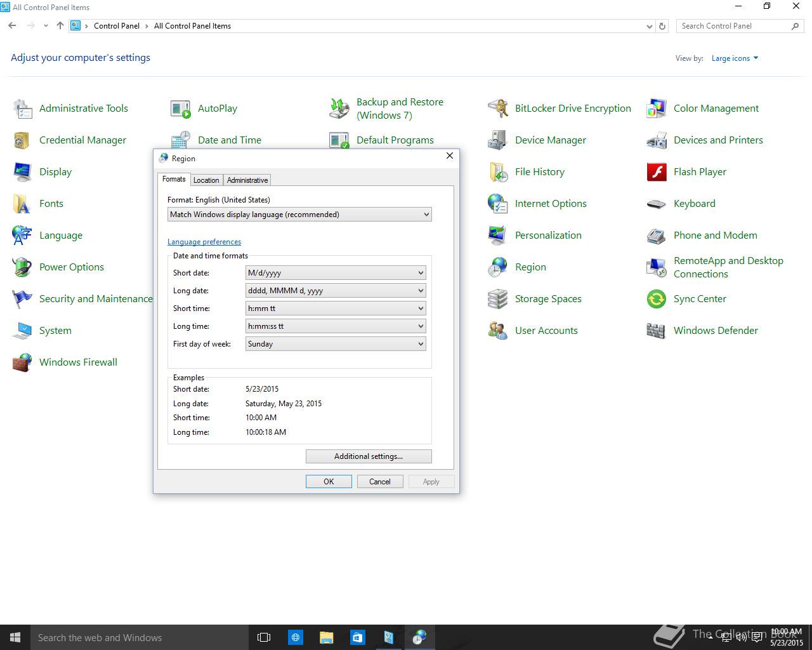The height and width of the screenshot is (650, 812).
Task: Open Credential Manager icon
Action: 23,140
